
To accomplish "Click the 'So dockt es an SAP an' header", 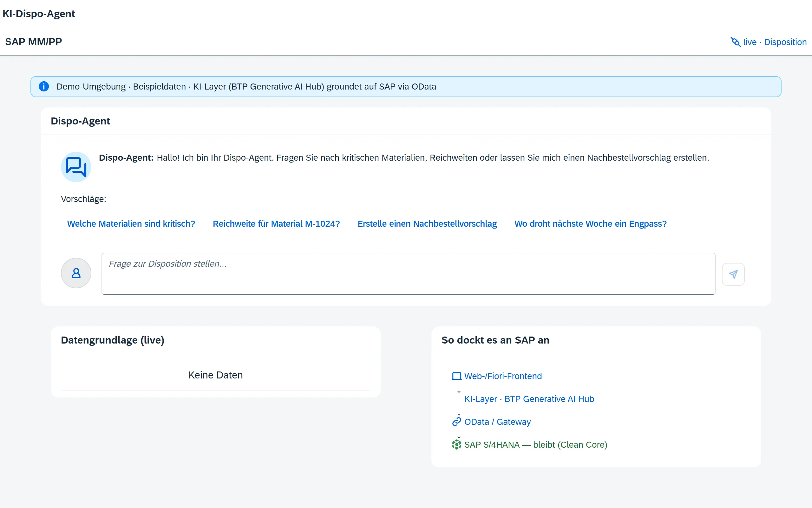I will (495, 340).
